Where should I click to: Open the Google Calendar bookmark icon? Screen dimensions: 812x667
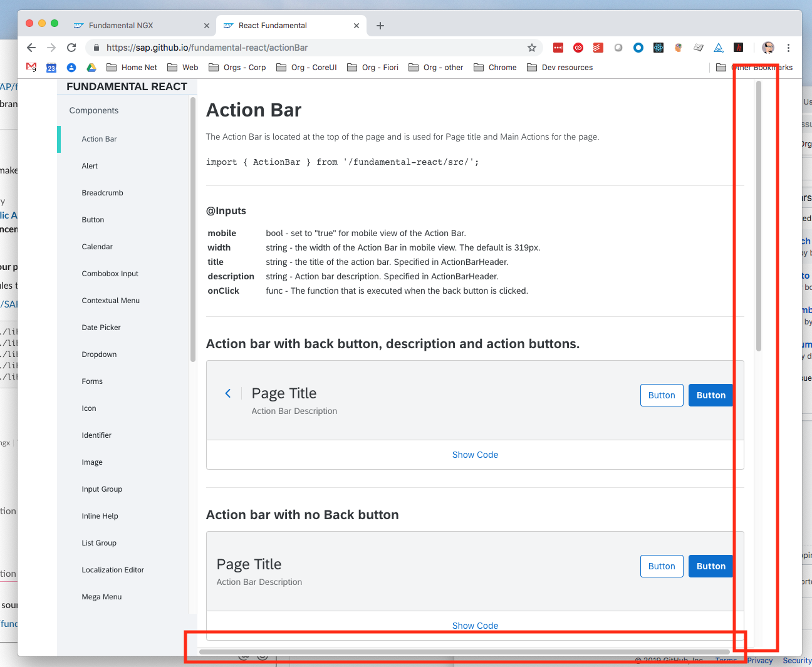point(51,68)
